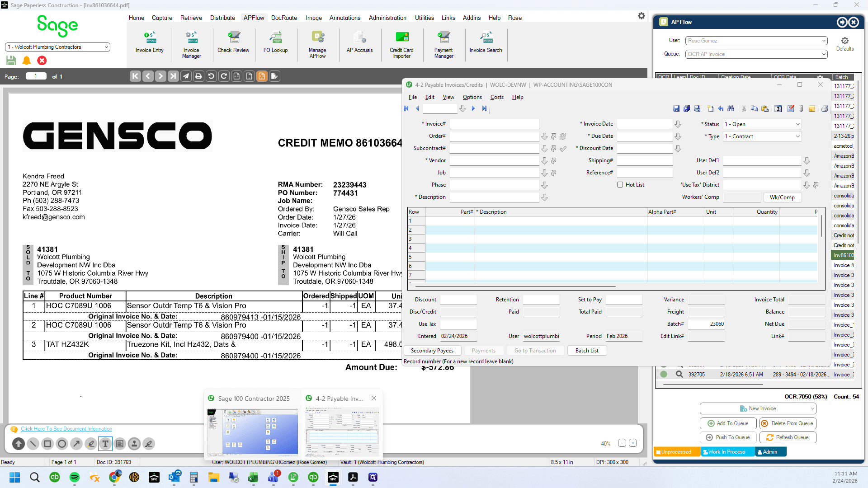The height and width of the screenshot is (488, 868).
Task: Open lookup arrow next to Invoice Date field
Action: 678,124
